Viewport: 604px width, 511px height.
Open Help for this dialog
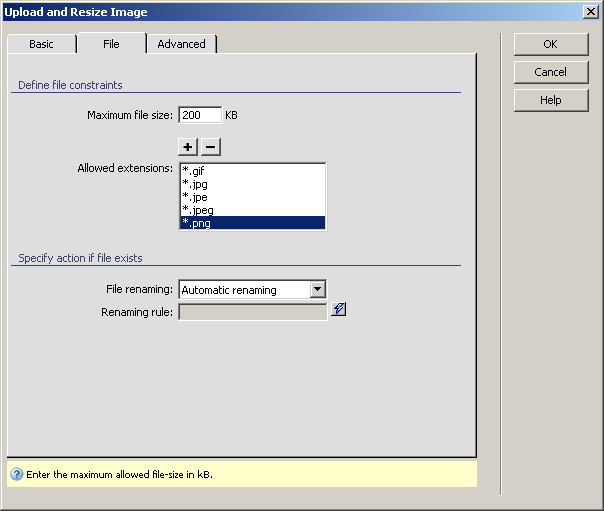pyautogui.click(x=550, y=100)
